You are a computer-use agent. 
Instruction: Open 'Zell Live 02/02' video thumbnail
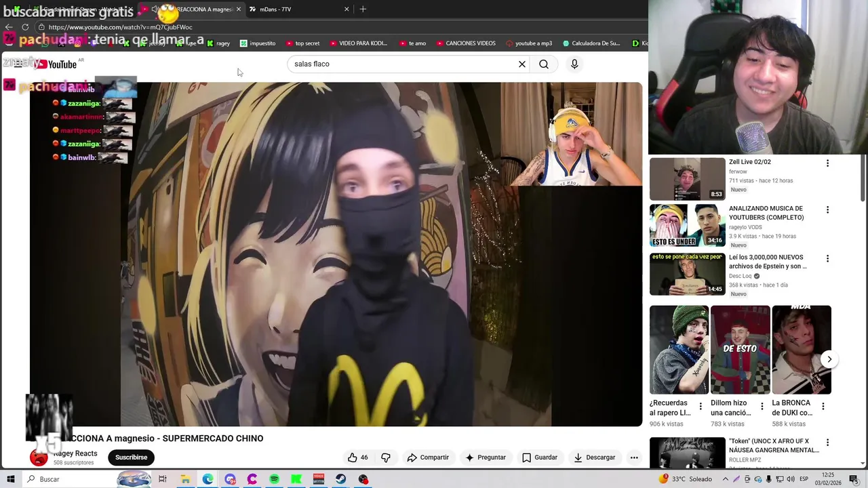click(687, 179)
